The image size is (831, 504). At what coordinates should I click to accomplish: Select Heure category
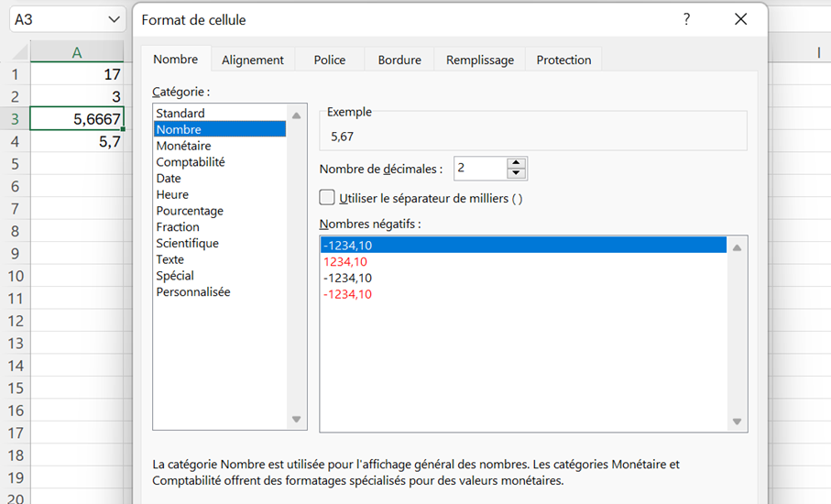click(x=220, y=194)
